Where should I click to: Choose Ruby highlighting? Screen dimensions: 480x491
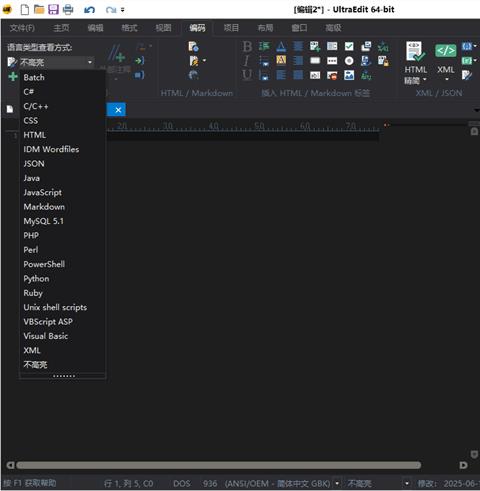63,293
